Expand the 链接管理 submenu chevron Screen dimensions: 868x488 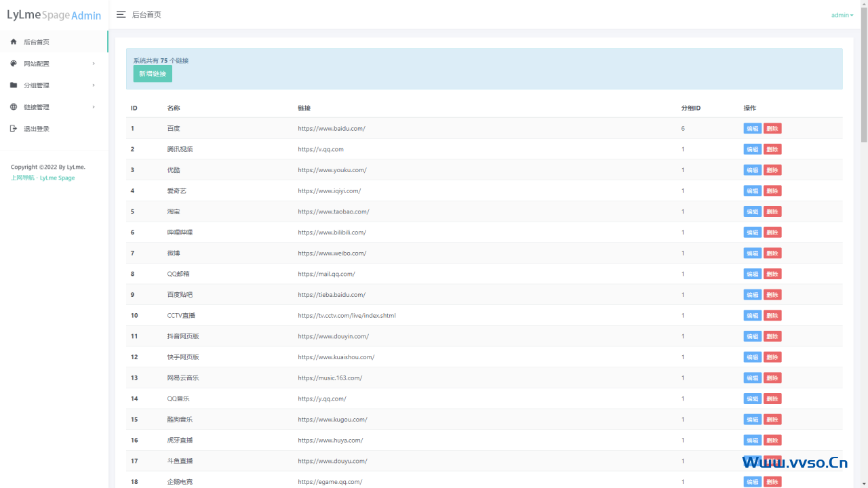[94, 107]
